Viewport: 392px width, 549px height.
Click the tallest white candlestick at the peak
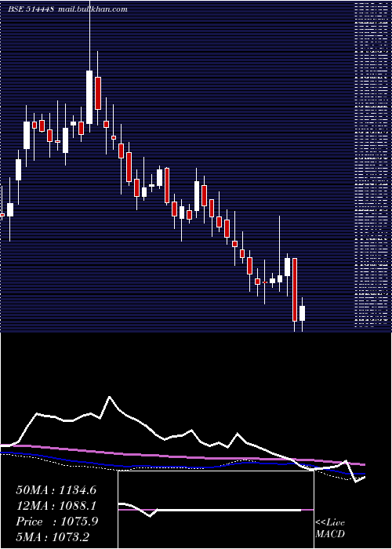click(x=89, y=97)
